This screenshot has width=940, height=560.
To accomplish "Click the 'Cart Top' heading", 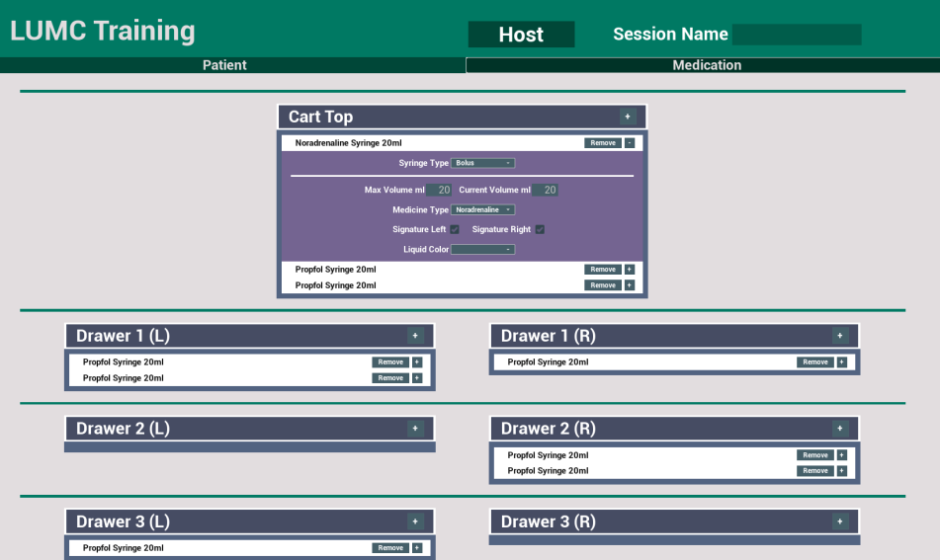I will (x=320, y=117).
